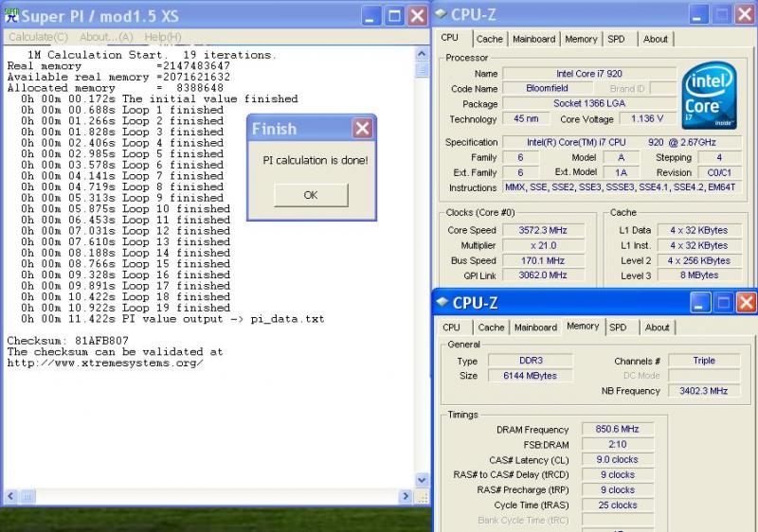
Task: Click NB Frequency value '3402.3 MHz'
Action: (x=704, y=391)
